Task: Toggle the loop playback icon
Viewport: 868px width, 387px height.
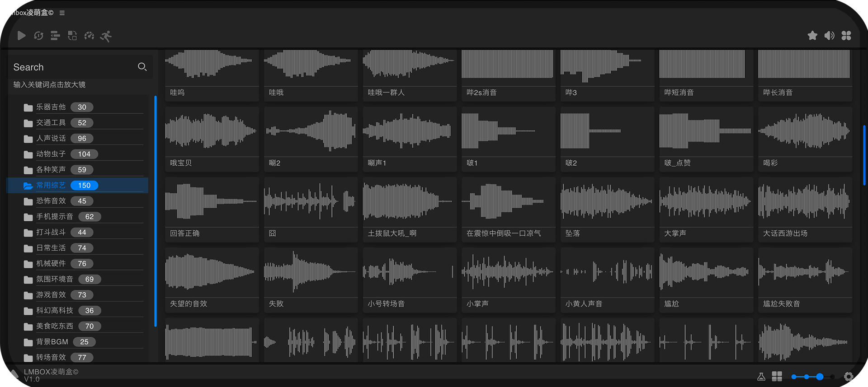Action: pos(38,36)
